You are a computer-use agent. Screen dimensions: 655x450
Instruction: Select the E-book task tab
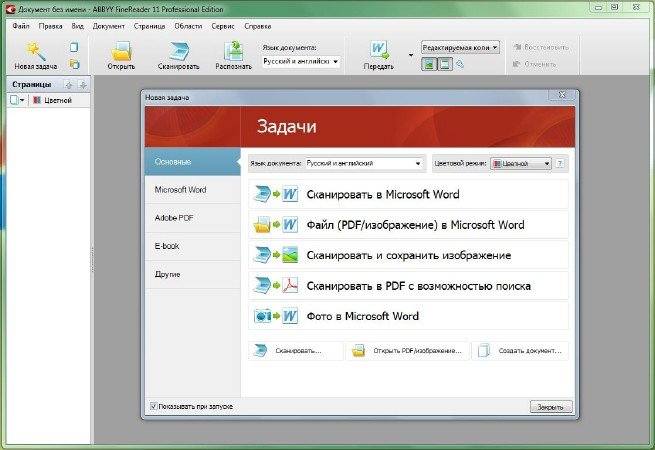coord(193,246)
